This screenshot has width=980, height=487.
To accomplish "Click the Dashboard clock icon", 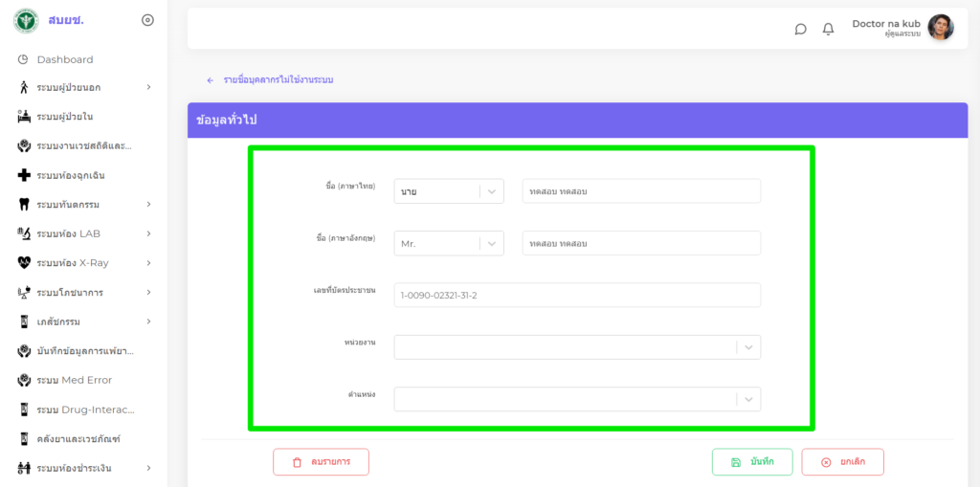I will [23, 59].
